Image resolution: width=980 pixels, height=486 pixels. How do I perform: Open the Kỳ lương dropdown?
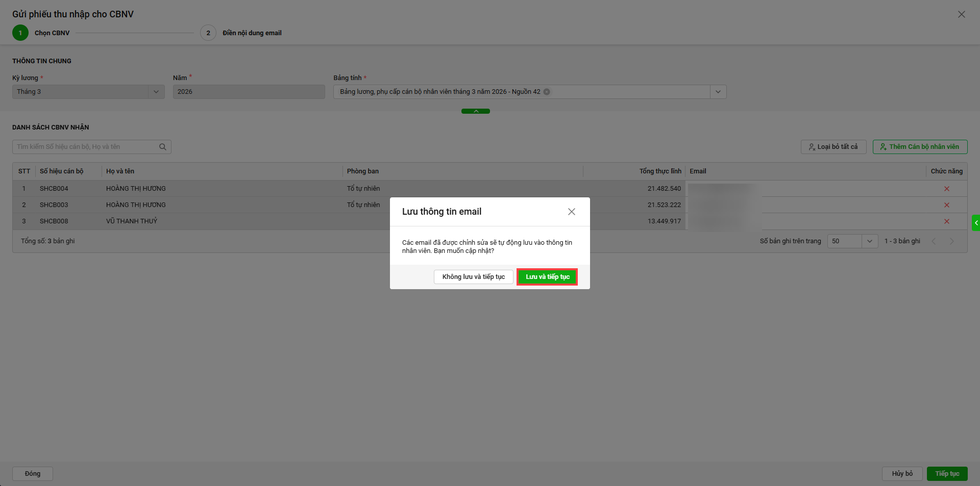point(156,92)
